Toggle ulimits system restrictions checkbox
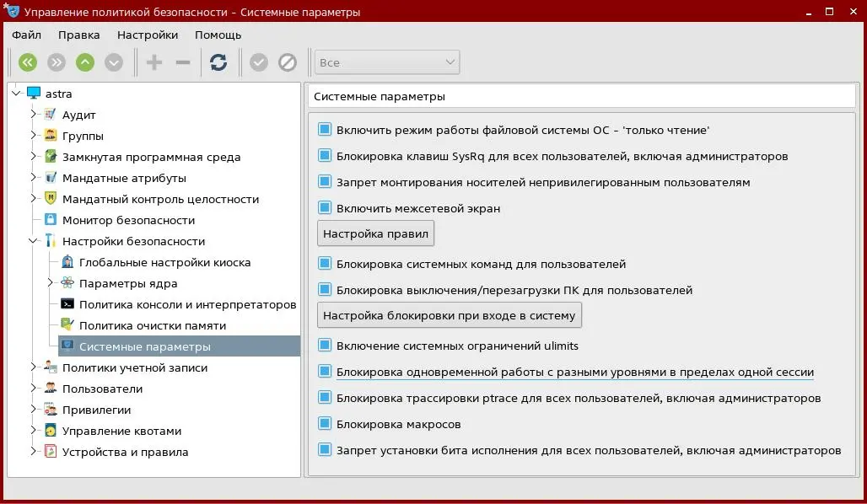 tap(325, 345)
